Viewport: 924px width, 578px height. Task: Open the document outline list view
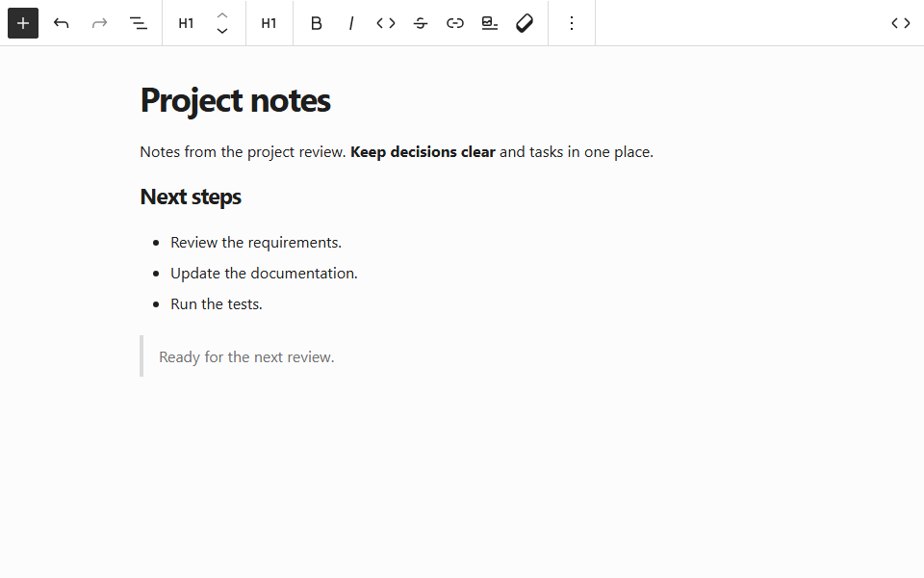(x=138, y=23)
